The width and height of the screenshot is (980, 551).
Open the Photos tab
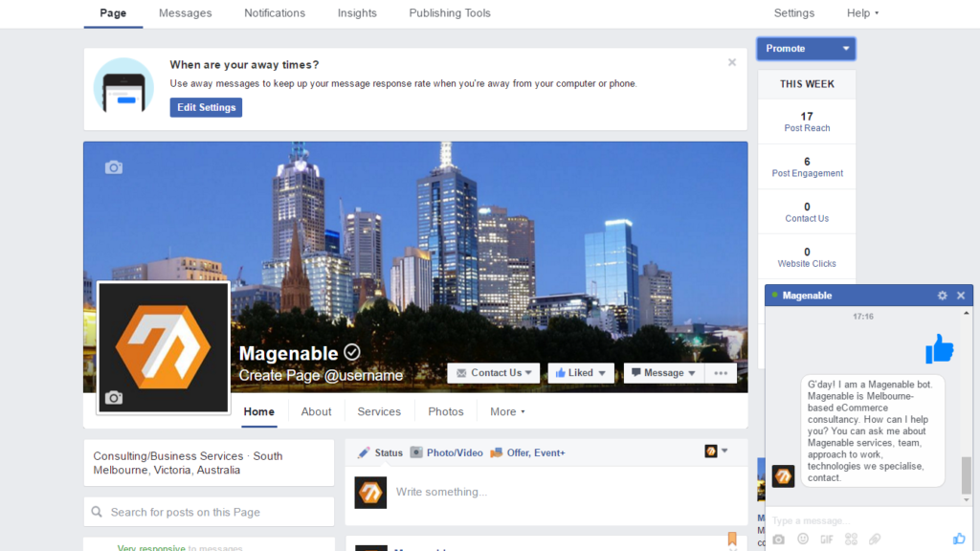pyautogui.click(x=446, y=411)
